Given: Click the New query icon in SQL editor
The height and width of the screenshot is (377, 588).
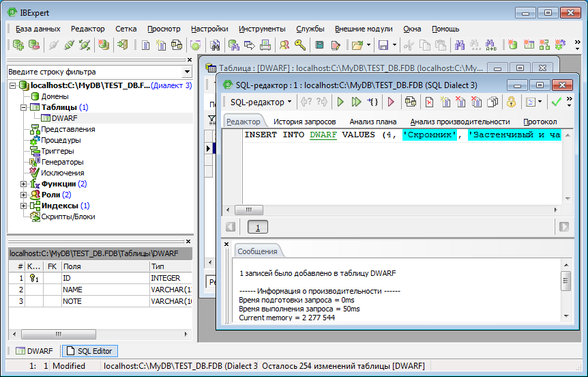Looking at the screenshot, I should (x=445, y=102).
